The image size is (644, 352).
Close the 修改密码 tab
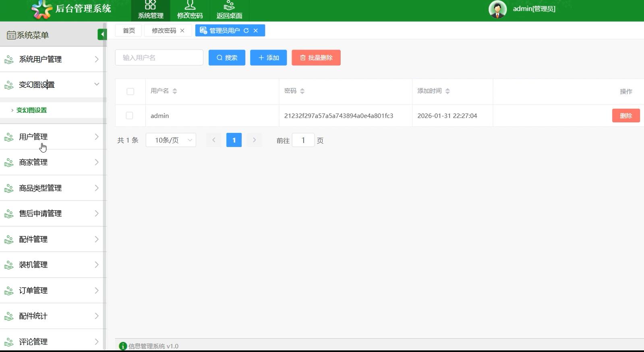click(182, 31)
